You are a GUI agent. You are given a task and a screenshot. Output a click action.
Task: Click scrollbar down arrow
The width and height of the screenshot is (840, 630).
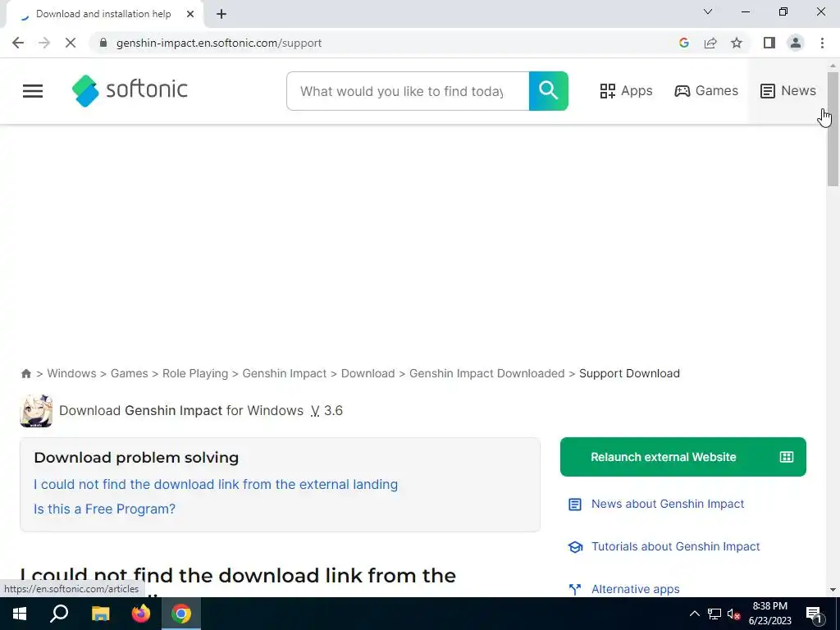tap(833, 590)
